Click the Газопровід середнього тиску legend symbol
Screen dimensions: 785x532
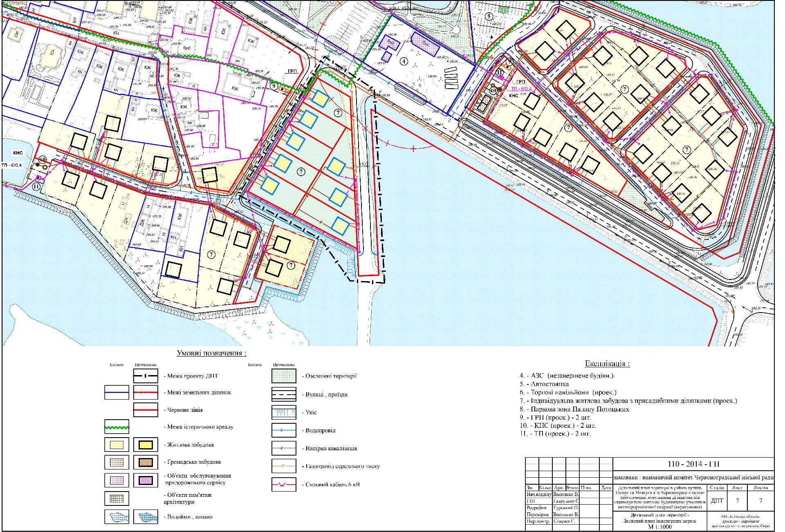(284, 466)
